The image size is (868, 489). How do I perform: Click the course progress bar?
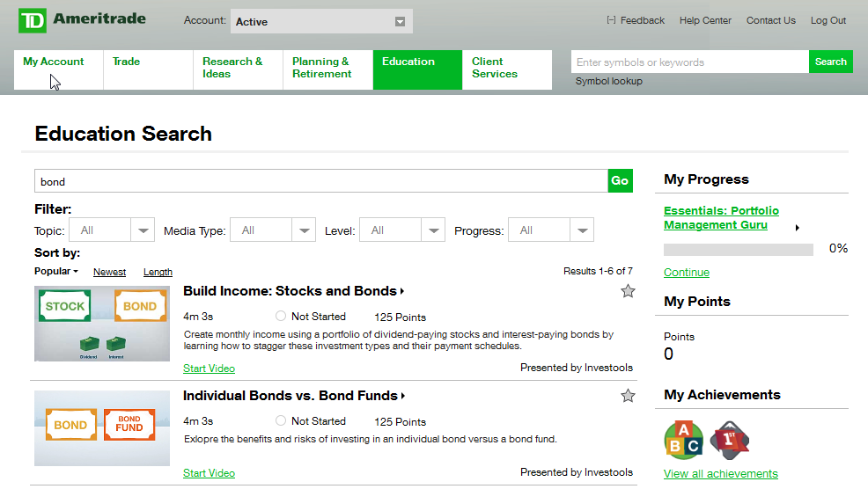point(738,249)
